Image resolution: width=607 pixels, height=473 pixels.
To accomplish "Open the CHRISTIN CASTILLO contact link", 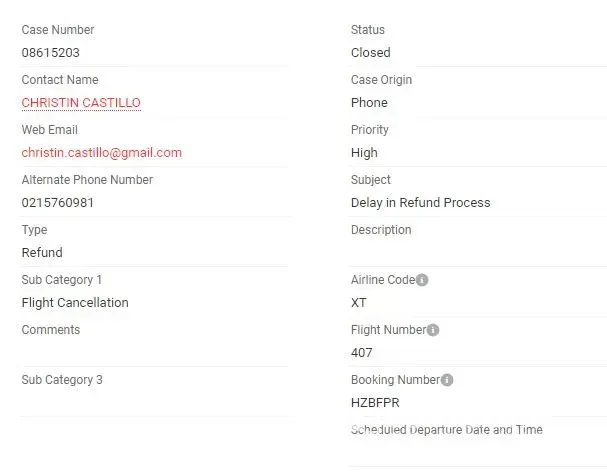I will click(x=81, y=103).
